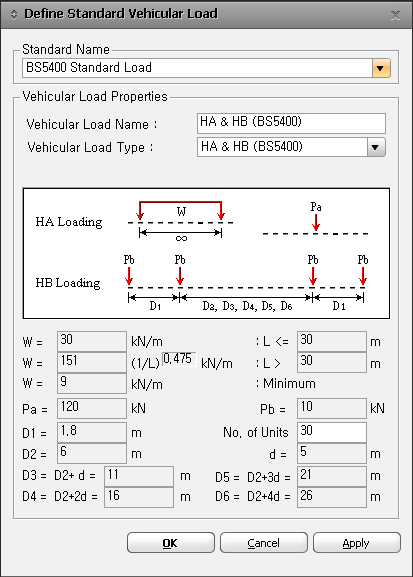This screenshot has height=577, width=413.
Task: Click the d = 5 m field
Action: click(332, 453)
